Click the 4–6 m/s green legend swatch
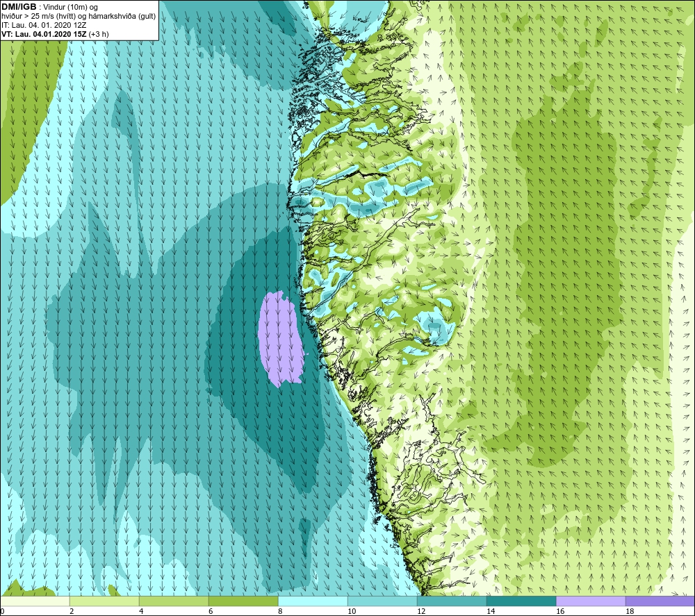This screenshot has width=695, height=616. coord(174,601)
